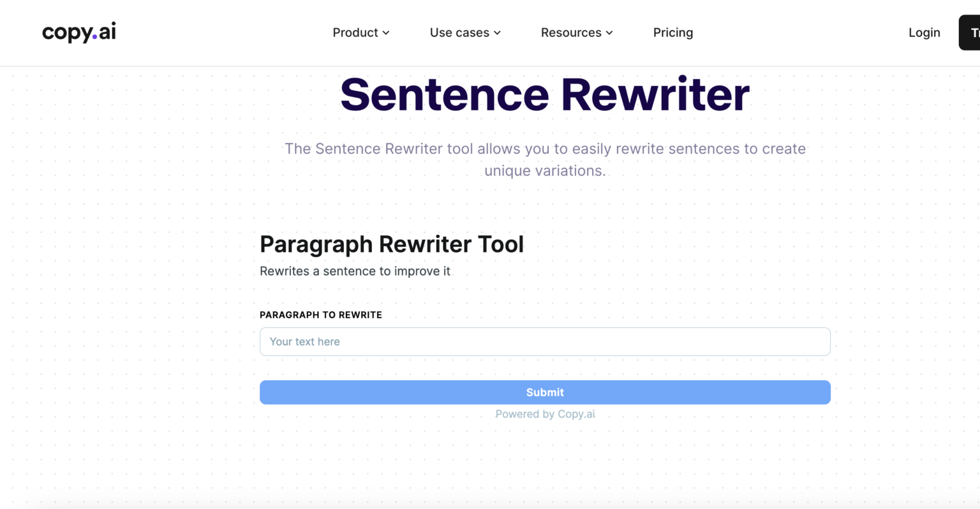Select the Pricing navigation item
The image size is (980, 509).
click(x=672, y=33)
